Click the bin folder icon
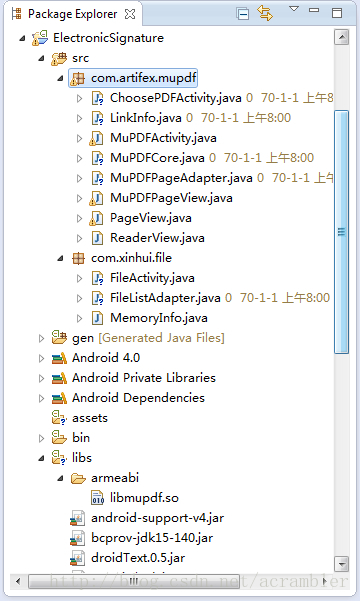Image resolution: width=360 pixels, height=601 pixels. pyautogui.click(x=59, y=437)
